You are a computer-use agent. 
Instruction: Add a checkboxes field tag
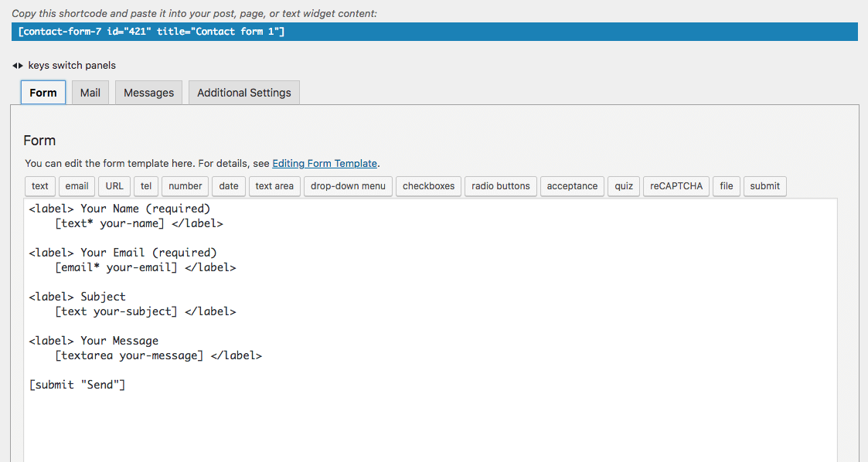tap(429, 186)
